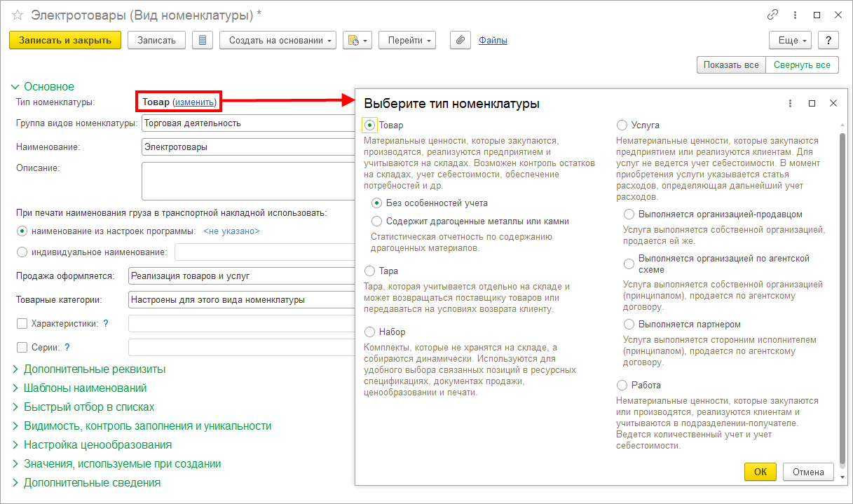This screenshot has width=853, height=504.
Task: Click the report list icon in toolbar
Action: 203,41
